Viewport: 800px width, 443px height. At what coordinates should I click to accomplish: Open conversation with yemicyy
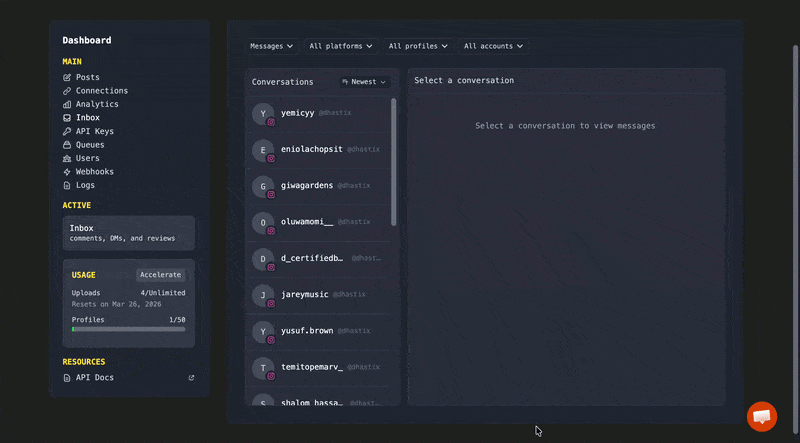317,114
